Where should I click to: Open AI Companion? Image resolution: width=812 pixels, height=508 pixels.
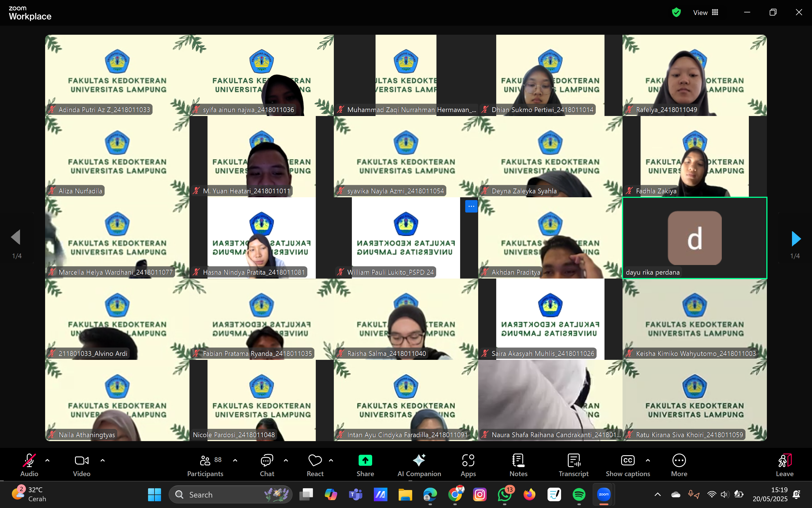(419, 465)
